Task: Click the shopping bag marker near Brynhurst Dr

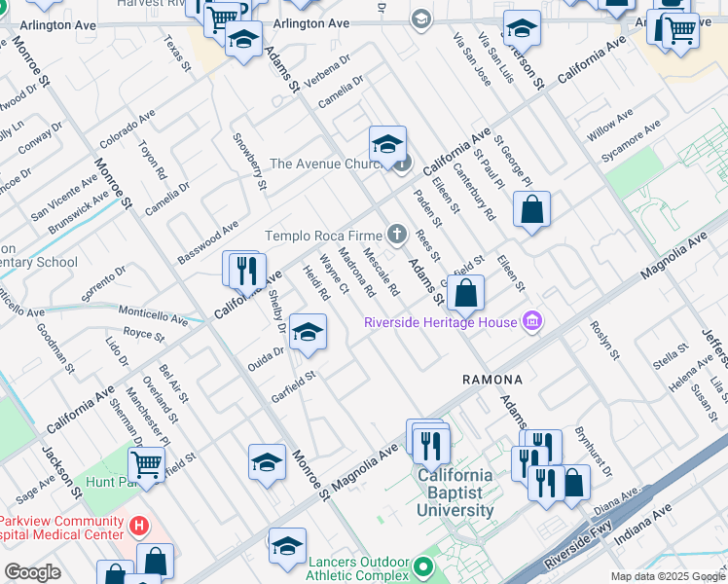Action: [x=578, y=486]
